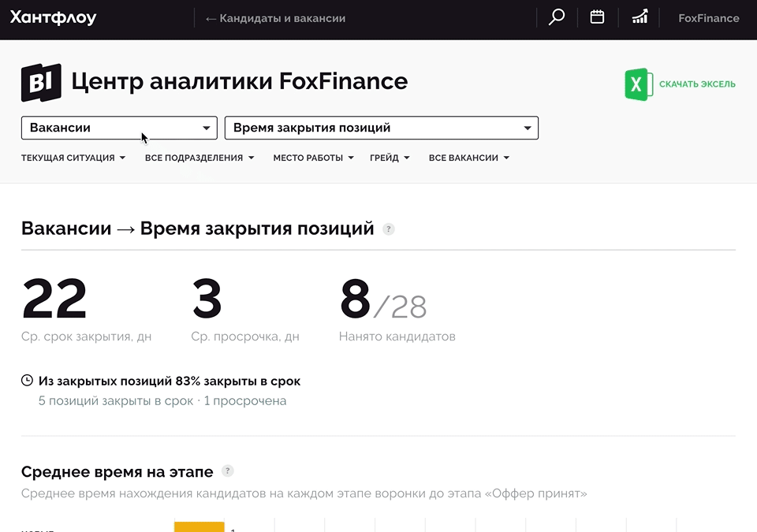
Task: Click the Скачать эксель link
Action: pyautogui.click(x=697, y=84)
